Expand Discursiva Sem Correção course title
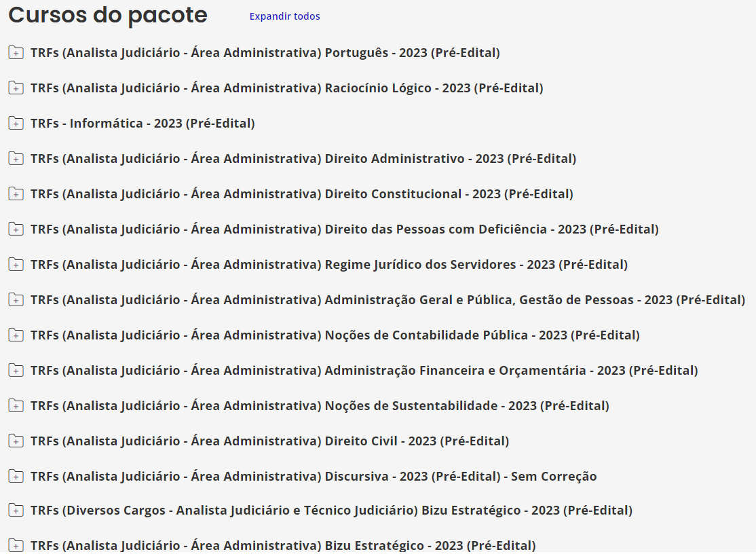Screen dimensions: 756x554 point(313,476)
